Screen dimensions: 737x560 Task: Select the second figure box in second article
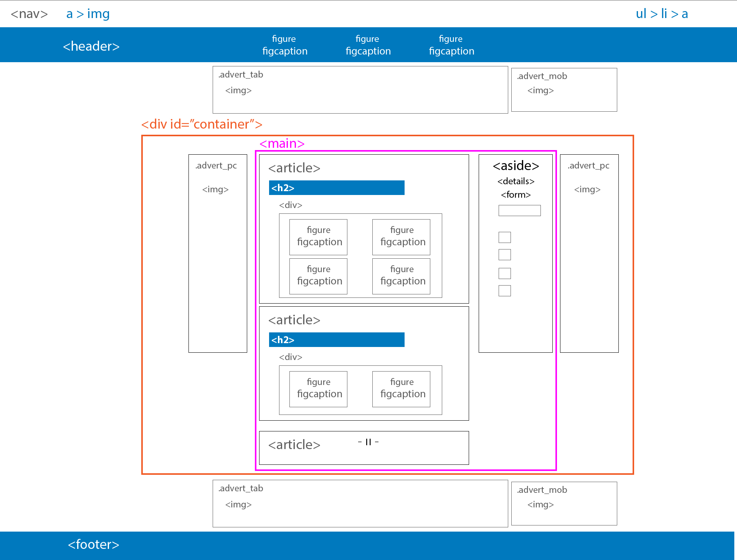401,389
